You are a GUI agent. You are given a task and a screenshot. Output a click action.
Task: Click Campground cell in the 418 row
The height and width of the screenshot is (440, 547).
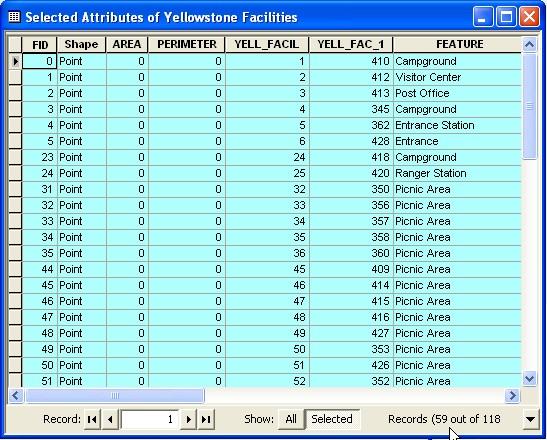457,157
